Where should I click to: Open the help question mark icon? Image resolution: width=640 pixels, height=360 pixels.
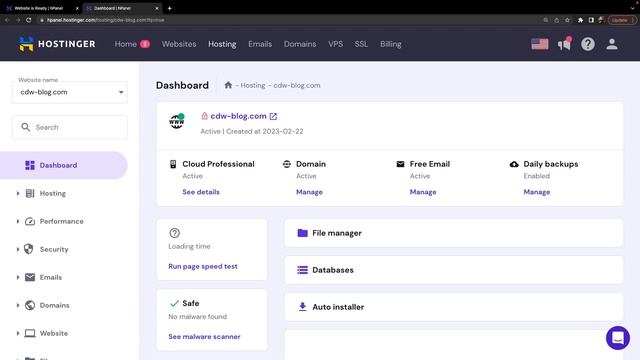coord(588,44)
